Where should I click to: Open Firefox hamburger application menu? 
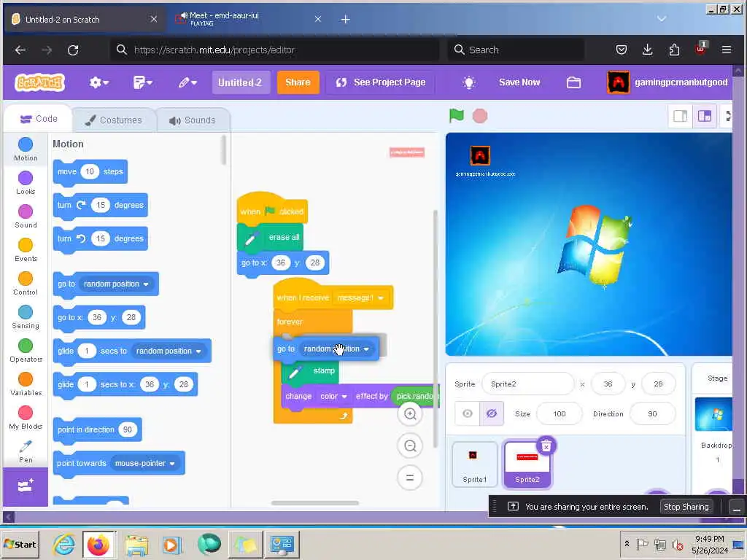pos(727,50)
